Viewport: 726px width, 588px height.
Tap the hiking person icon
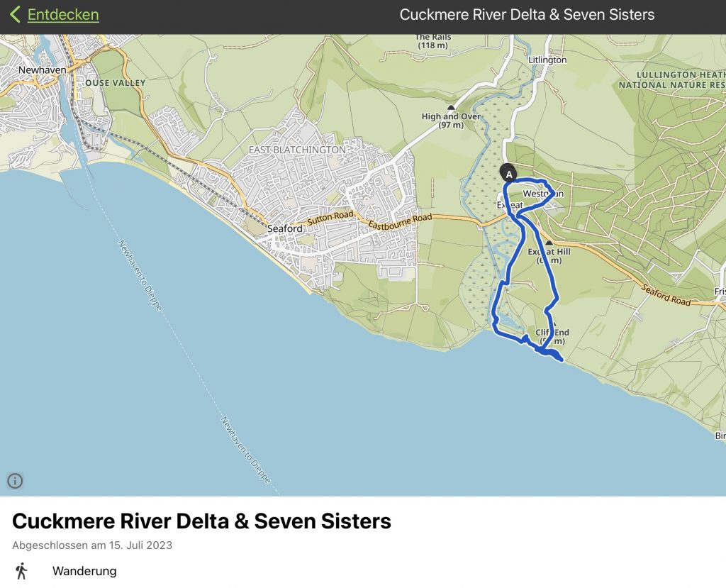click(21, 571)
